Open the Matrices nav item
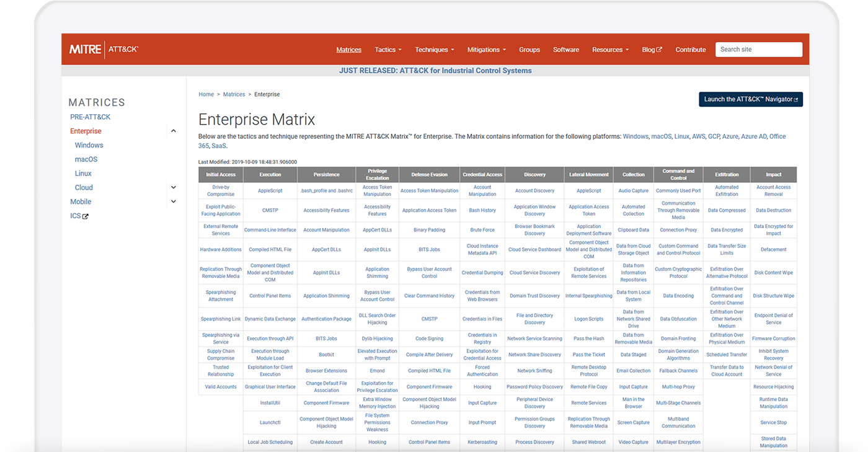 [348, 50]
